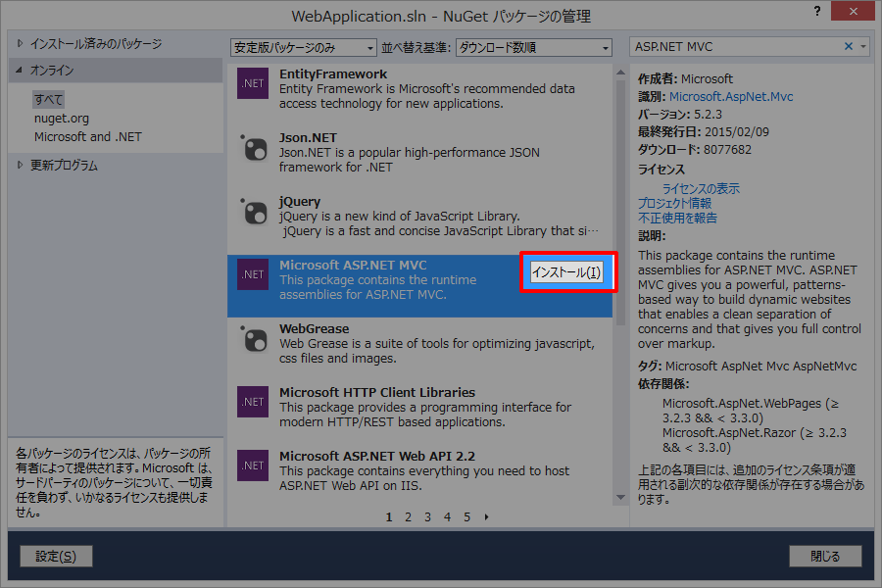
Task: Click the scrollbar down arrow
Action: [620, 498]
